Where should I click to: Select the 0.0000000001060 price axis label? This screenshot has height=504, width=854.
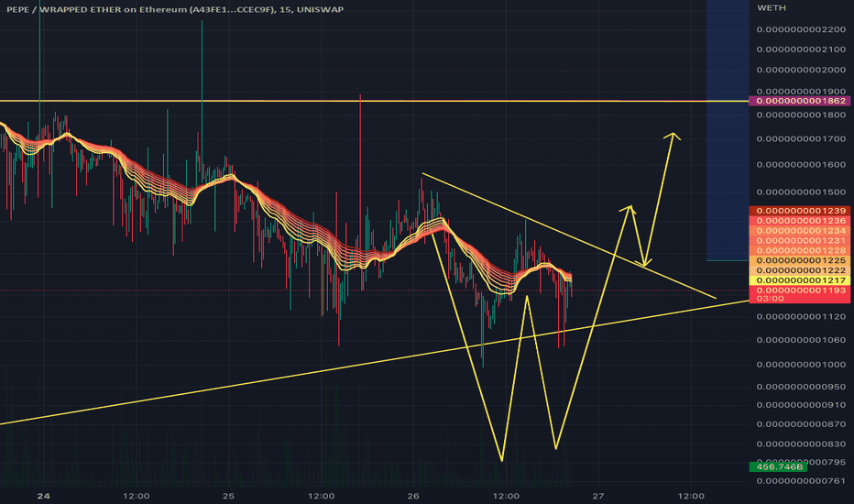pos(801,340)
